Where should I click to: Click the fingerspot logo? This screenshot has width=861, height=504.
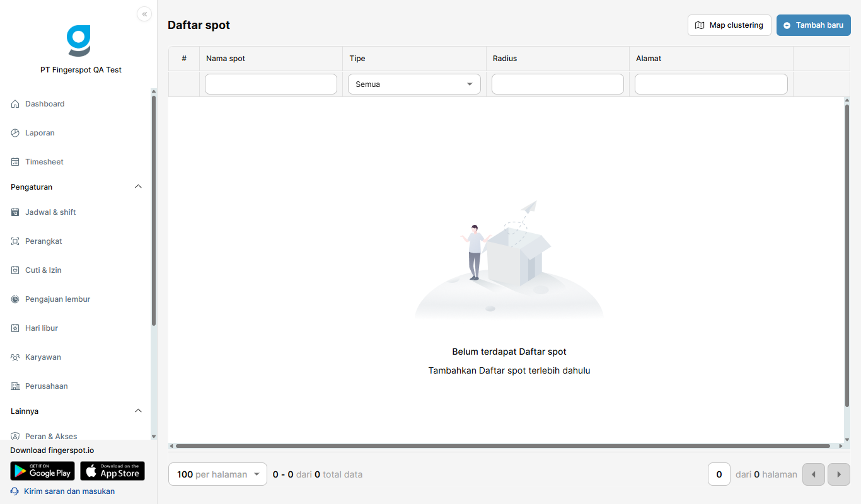pyautogui.click(x=79, y=41)
